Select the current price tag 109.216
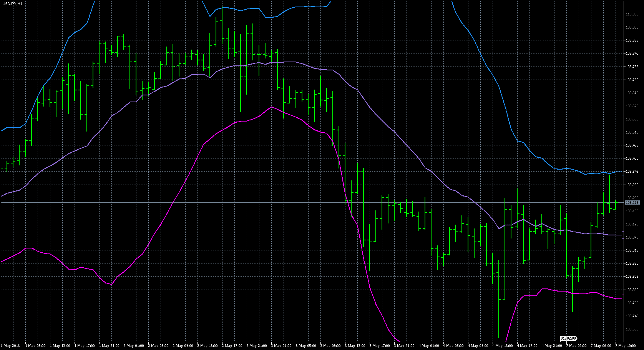This screenshot has width=644, height=350. (632, 202)
